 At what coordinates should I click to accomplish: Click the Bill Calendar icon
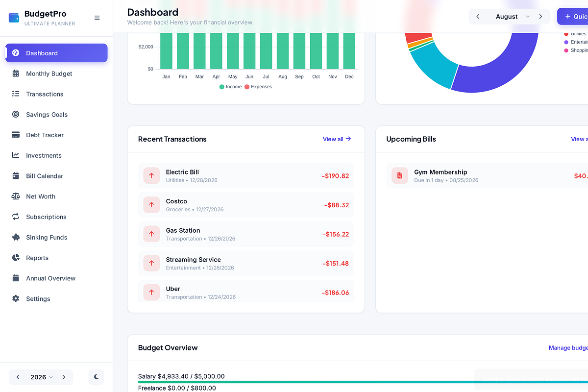[16, 176]
